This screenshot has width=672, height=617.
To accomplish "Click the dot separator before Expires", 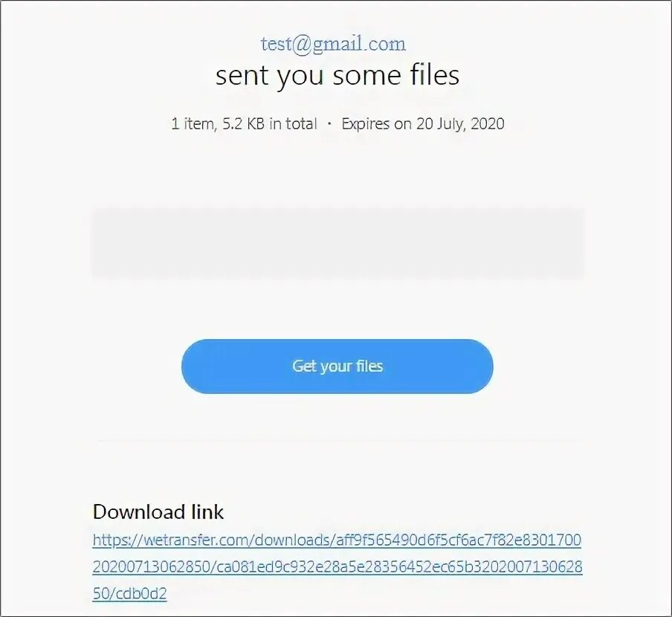I will tap(329, 124).
